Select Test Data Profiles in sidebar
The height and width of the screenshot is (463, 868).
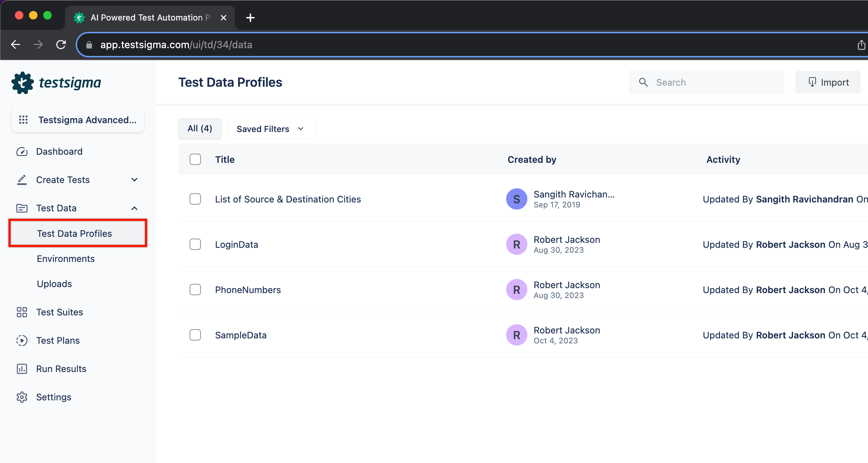[78, 233]
